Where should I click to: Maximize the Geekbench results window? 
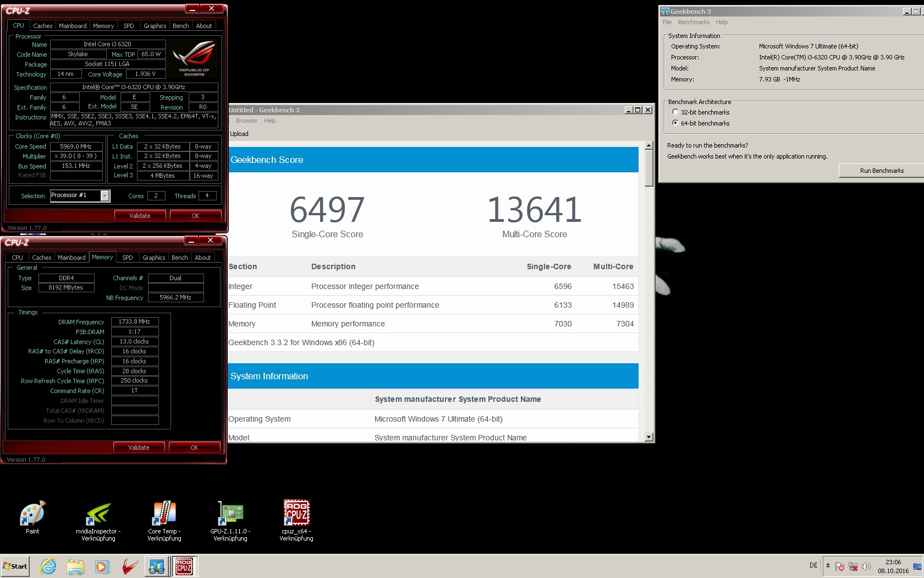[638, 110]
